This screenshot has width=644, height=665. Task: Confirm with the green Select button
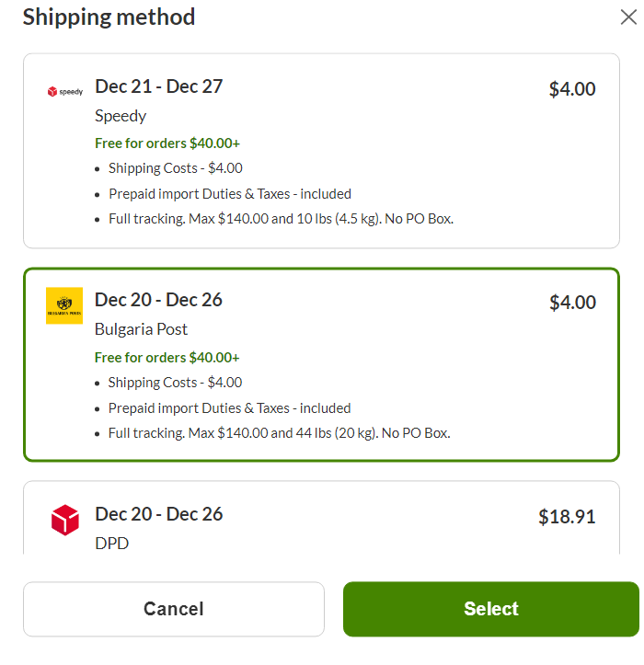(491, 609)
